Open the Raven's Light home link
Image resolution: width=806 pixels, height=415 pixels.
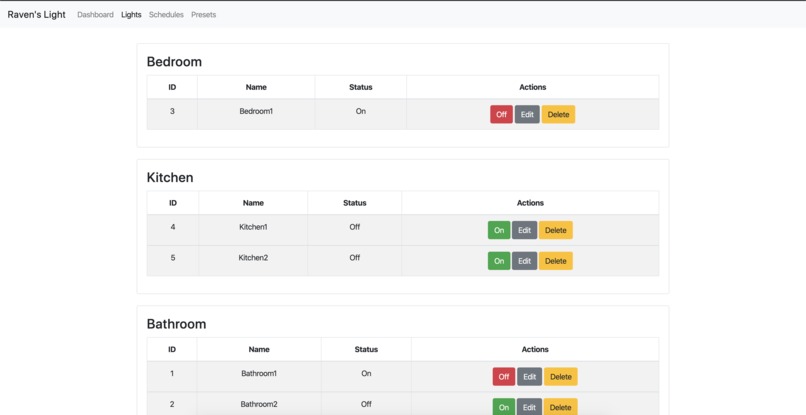tap(36, 14)
